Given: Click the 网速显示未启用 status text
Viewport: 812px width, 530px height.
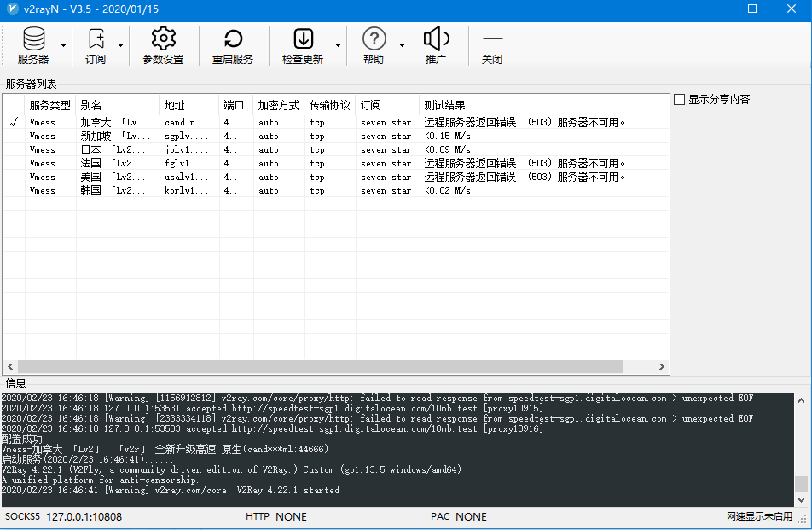Looking at the screenshot, I should tap(759, 516).
